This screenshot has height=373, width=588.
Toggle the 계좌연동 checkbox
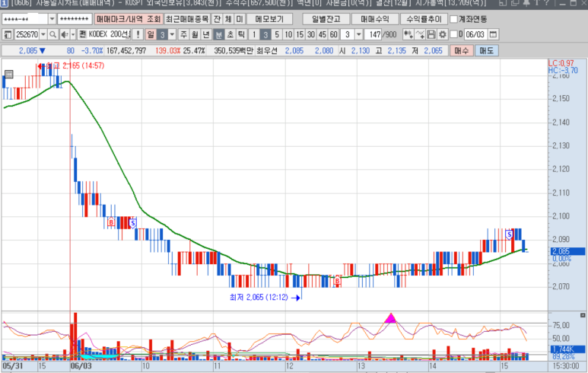pos(454,19)
